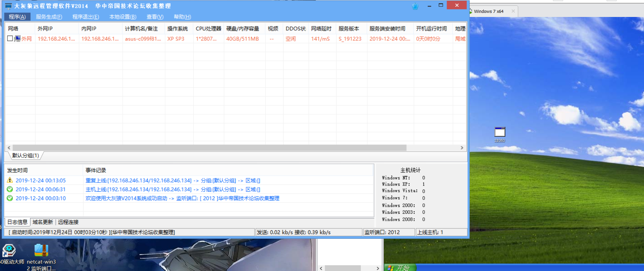This screenshot has width=644, height=271.
Task: Select the 欢迎使用大灰狼V2014 log entry
Action: point(182,198)
